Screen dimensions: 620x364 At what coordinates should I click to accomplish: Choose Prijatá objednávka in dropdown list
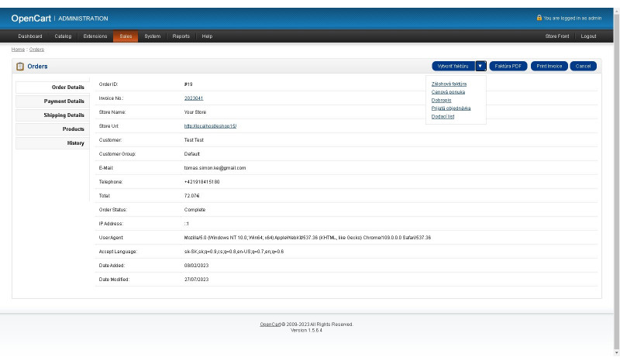(451, 108)
